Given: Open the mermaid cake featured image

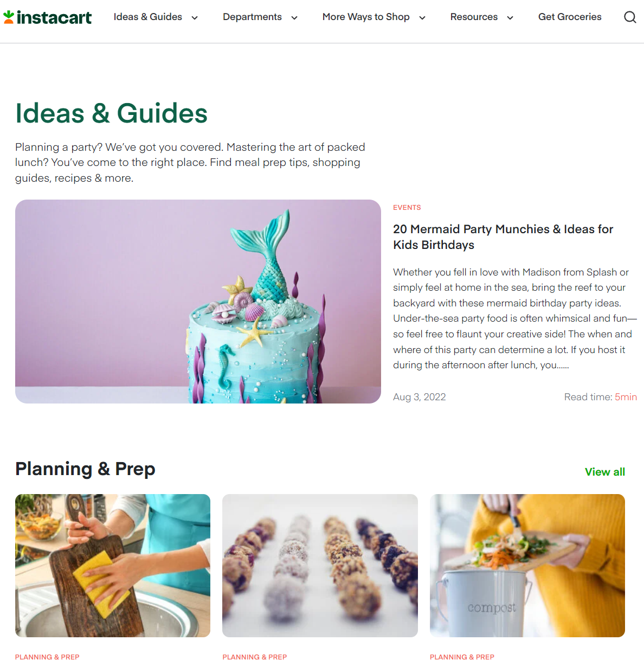Looking at the screenshot, I should [198, 302].
